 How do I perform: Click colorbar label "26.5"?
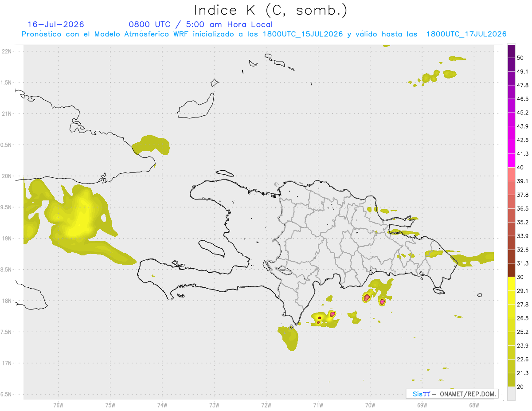point(523,318)
